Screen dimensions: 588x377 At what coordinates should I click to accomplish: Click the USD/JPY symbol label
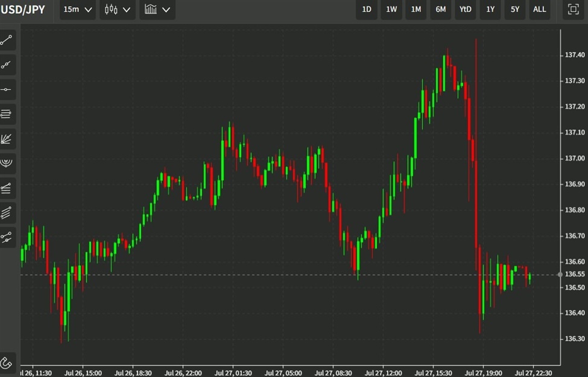[x=24, y=10]
